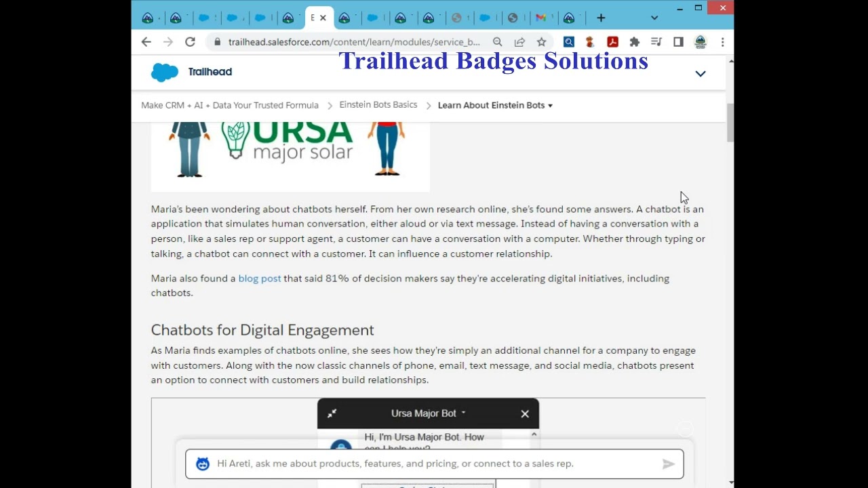Click the Einstein bot mascot icon
The image size is (868, 488).
pos(203,464)
